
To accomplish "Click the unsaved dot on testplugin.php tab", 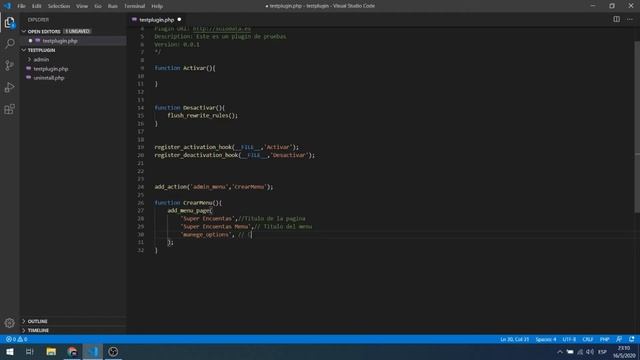I will (x=179, y=20).
